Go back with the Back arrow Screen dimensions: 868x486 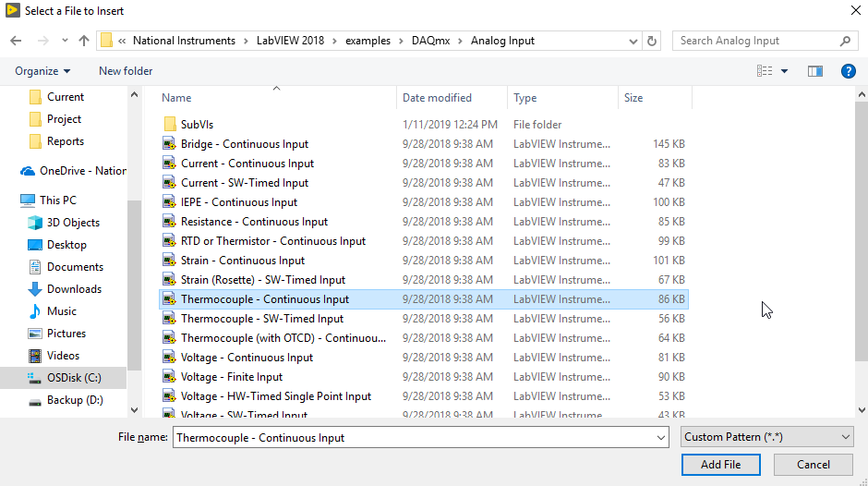pyautogui.click(x=16, y=41)
